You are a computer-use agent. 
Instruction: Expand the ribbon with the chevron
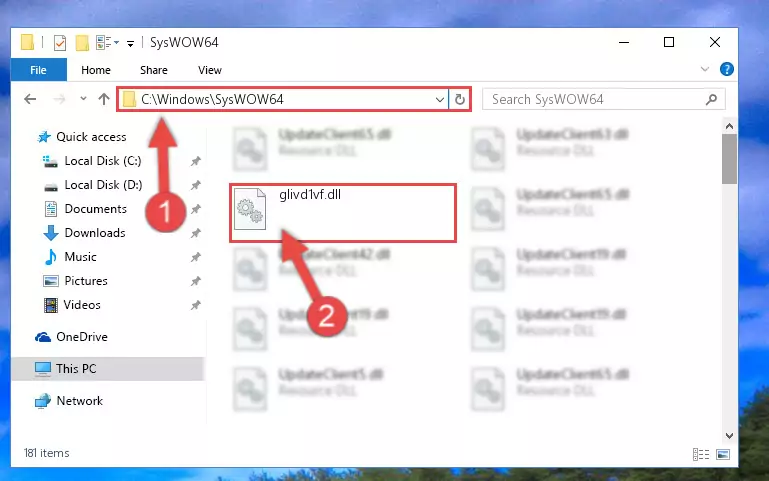point(705,69)
